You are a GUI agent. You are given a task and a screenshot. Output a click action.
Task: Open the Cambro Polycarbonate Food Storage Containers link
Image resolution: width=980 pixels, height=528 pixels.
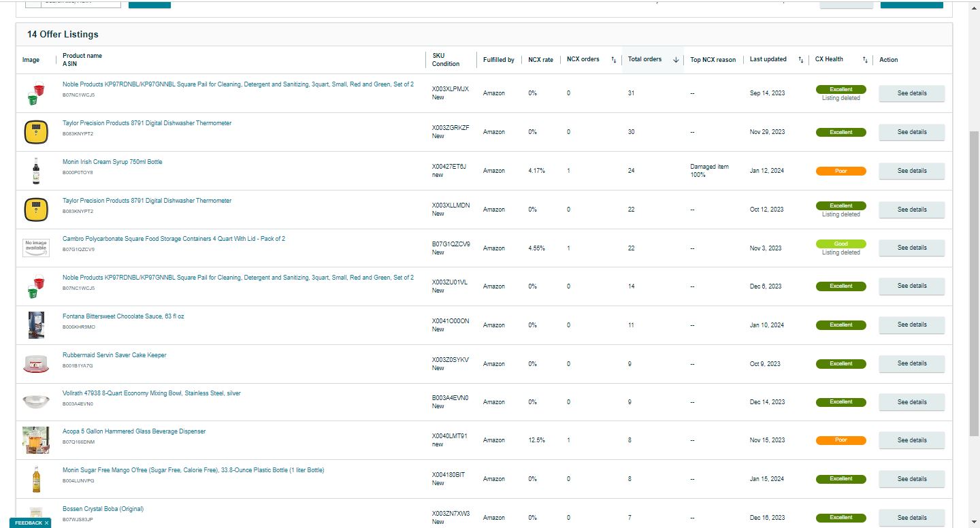coord(174,239)
